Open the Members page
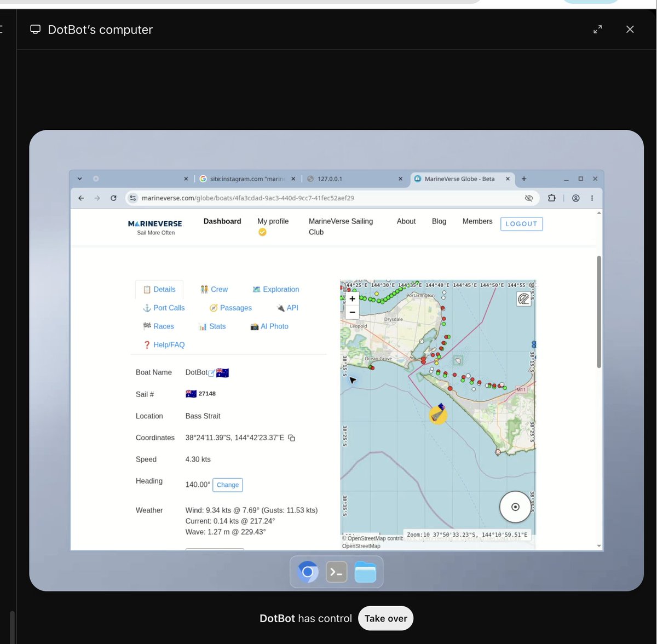Screen dimensions: 657x644 (x=477, y=221)
